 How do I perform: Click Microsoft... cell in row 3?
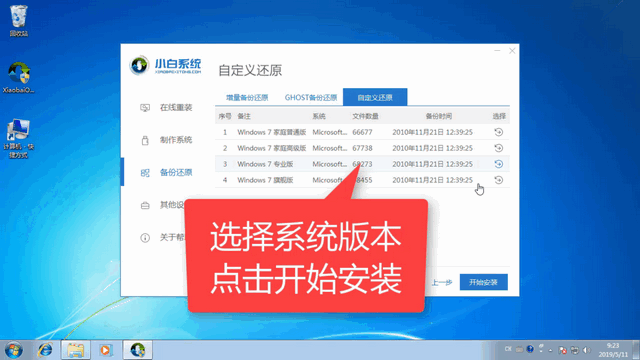(330, 164)
